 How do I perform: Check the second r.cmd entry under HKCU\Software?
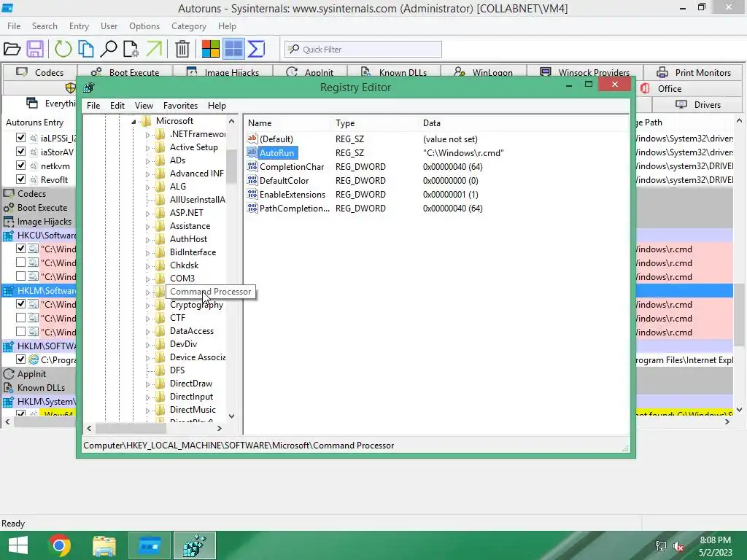(20, 262)
